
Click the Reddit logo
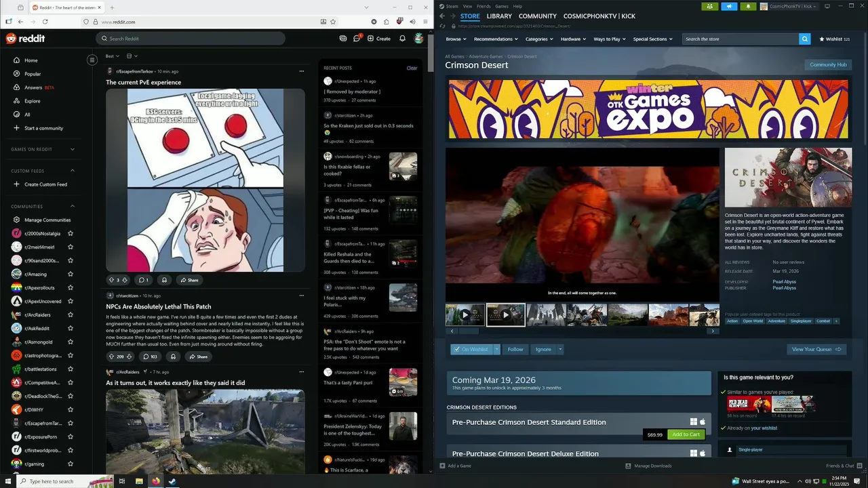25,39
